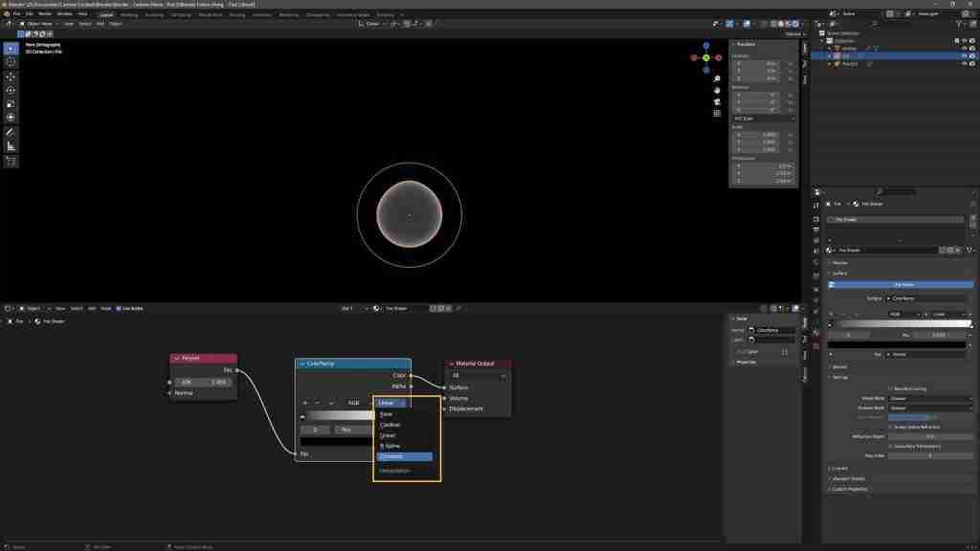Screen dimensions: 980x551
Task: Enable Backface Culling checkbox
Action: (x=891, y=388)
